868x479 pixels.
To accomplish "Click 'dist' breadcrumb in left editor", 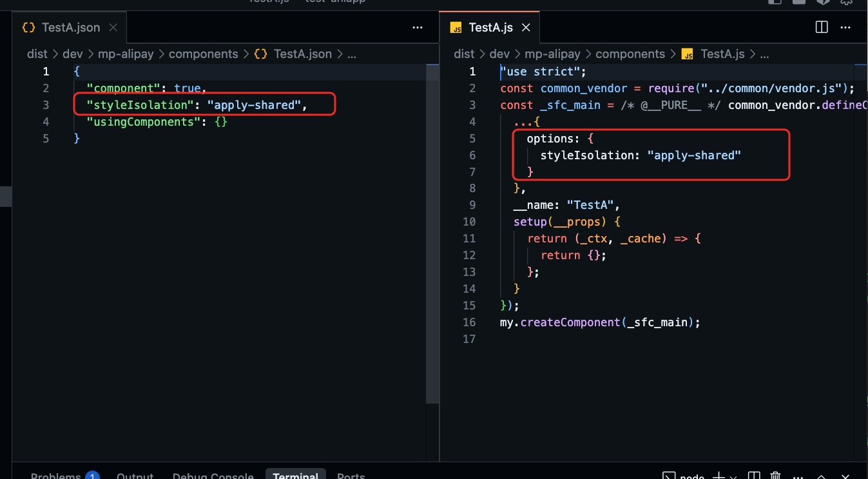I will tap(37, 54).
